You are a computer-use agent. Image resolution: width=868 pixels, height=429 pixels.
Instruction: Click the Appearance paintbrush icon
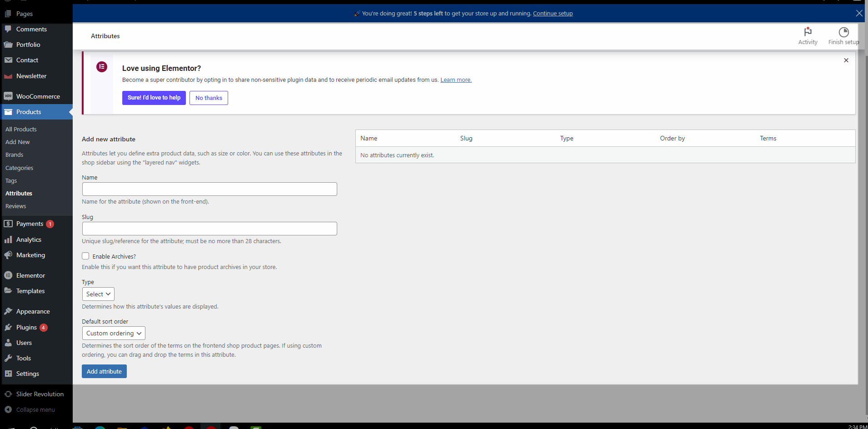click(x=8, y=311)
